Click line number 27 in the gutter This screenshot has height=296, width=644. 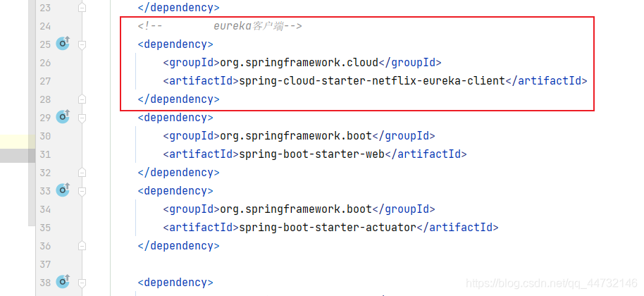click(45, 81)
